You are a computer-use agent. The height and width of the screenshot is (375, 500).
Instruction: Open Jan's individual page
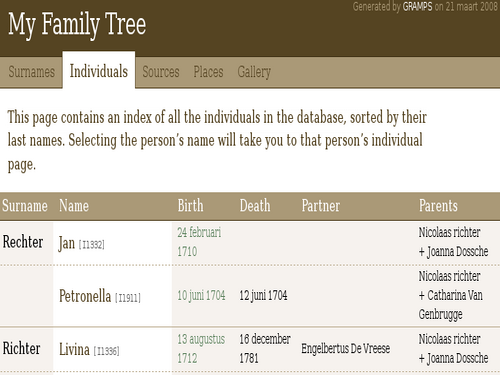pos(67,243)
